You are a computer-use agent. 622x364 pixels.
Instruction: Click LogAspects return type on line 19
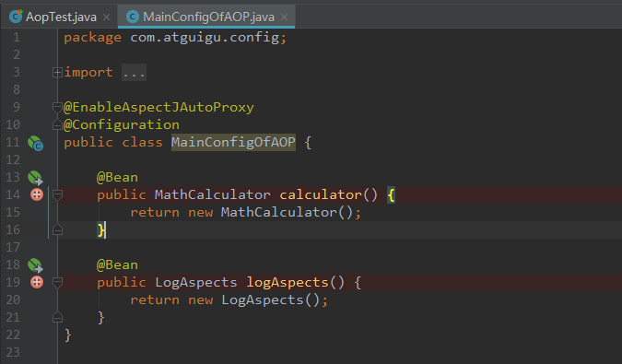click(196, 283)
